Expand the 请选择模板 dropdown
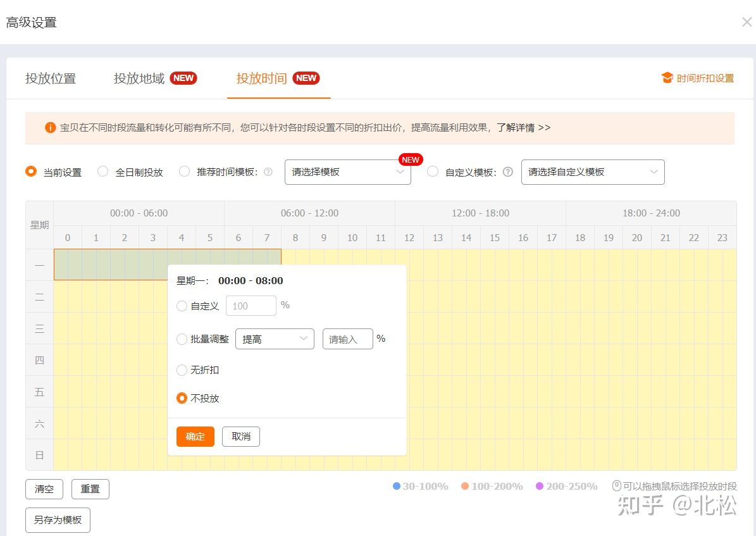This screenshot has width=756, height=536. pos(347,171)
